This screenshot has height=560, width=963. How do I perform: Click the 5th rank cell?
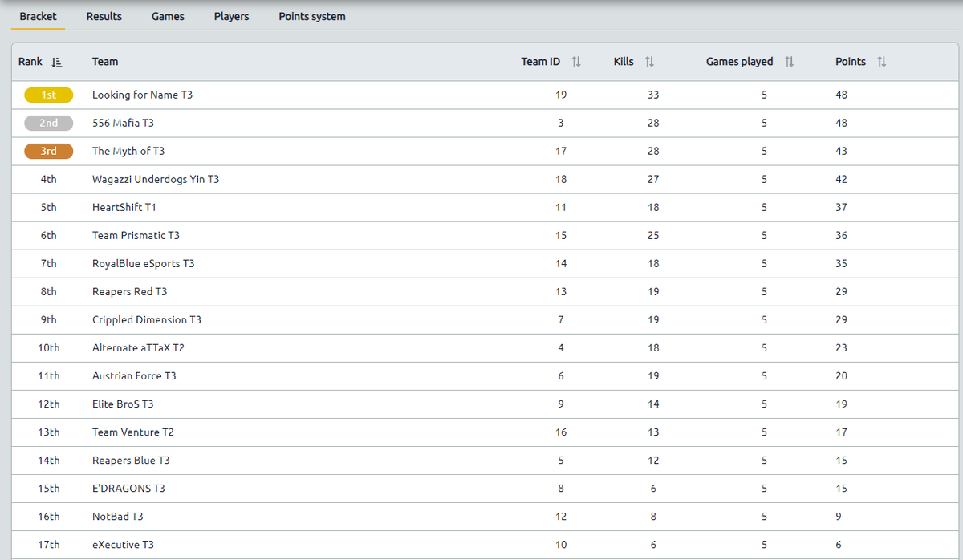point(49,207)
